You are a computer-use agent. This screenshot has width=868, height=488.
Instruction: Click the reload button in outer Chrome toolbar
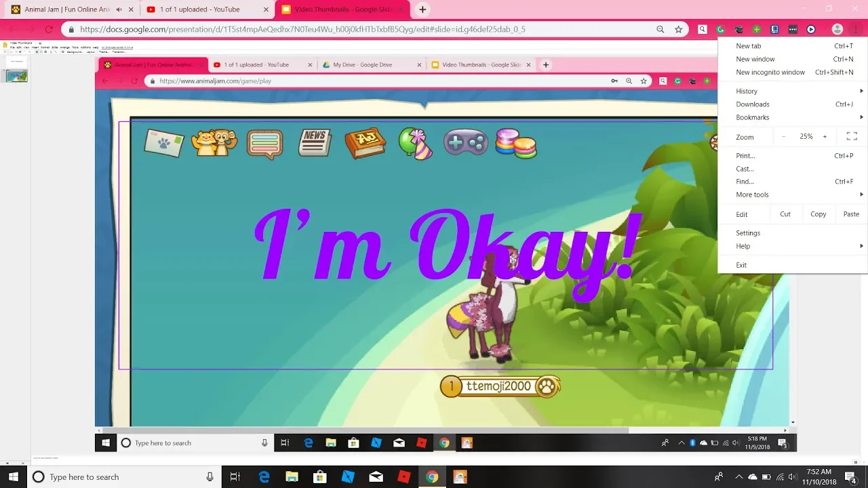[49, 29]
